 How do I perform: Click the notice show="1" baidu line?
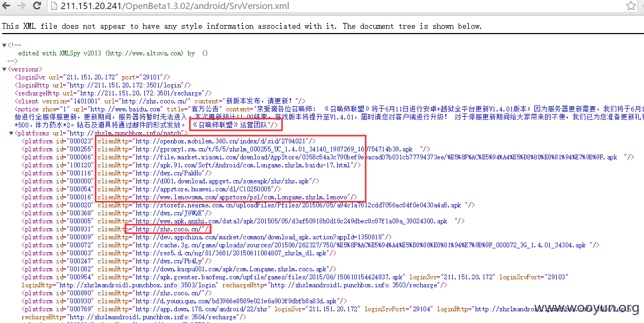coord(329,109)
